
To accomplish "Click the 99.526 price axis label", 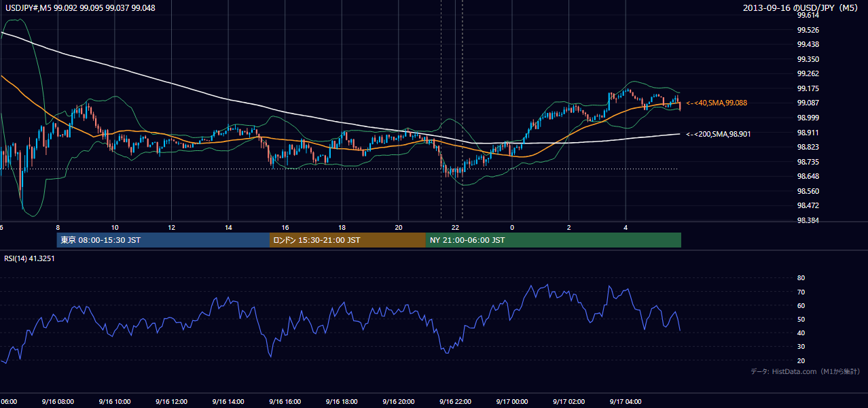I will point(808,30).
